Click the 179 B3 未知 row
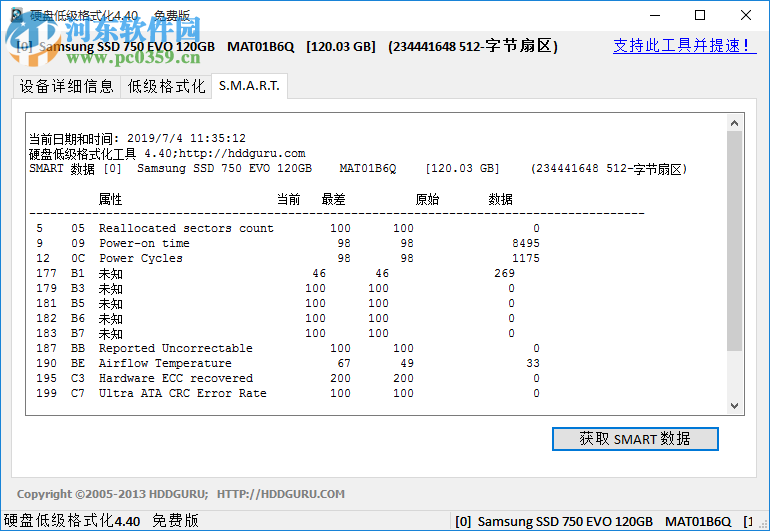Viewport: 770px width, 531px height. pyautogui.click(x=275, y=288)
